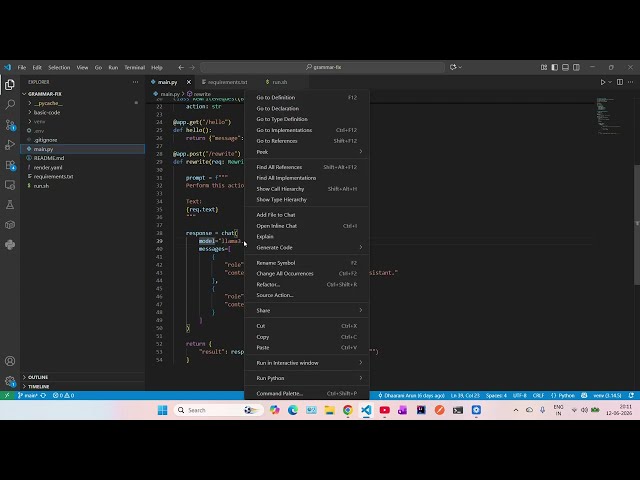Select Find All References
Screen dimensions: 640x480
tap(307, 167)
